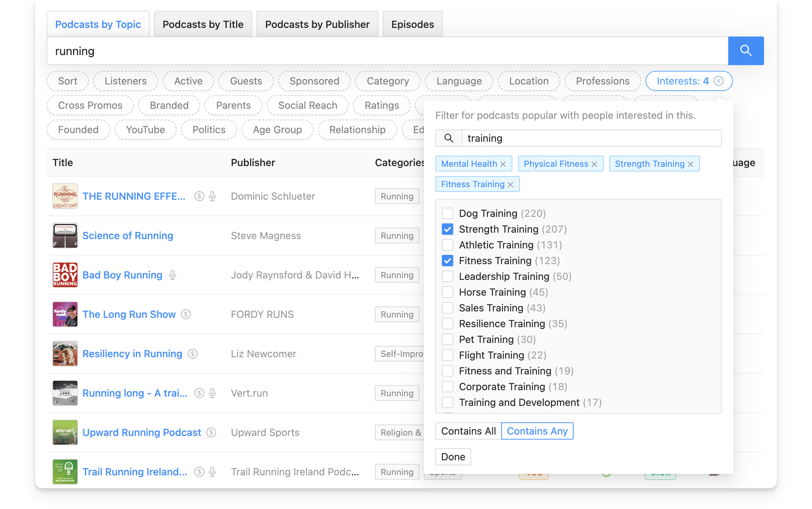Click microphone icon next to Bad Boy Running
The height and width of the screenshot is (509, 812).
(x=173, y=275)
